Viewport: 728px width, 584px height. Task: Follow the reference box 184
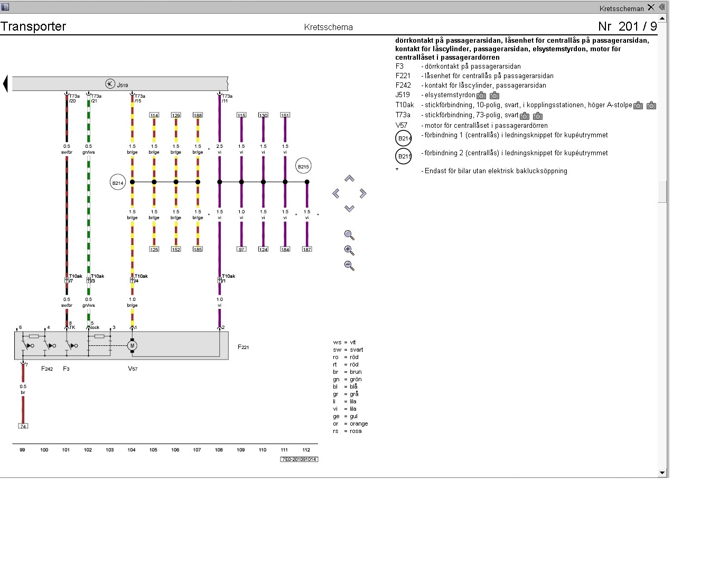tap(285, 249)
